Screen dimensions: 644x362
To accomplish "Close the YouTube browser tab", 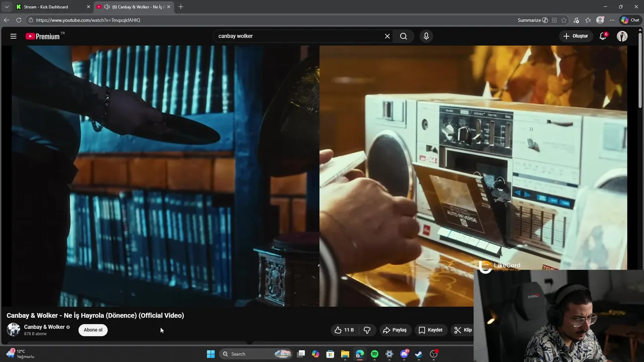I will [x=169, y=7].
